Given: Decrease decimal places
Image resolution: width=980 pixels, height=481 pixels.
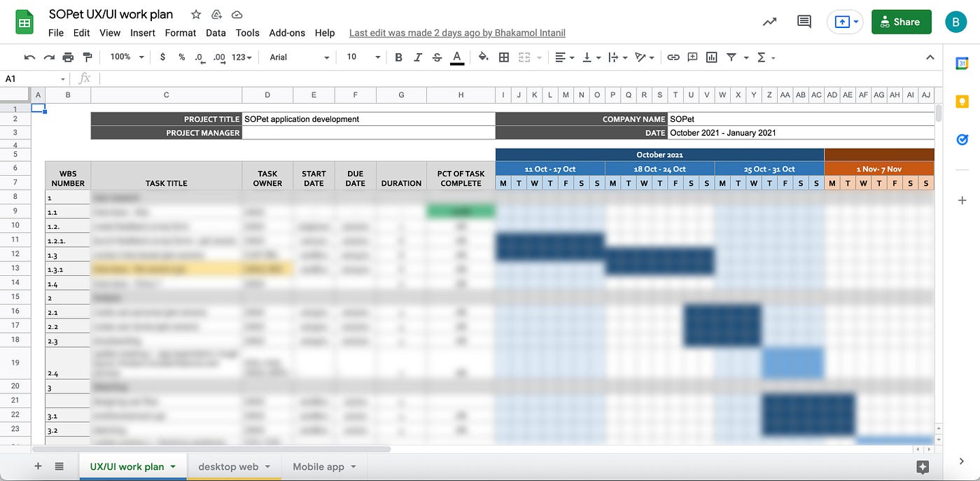Looking at the screenshot, I should pos(199,57).
